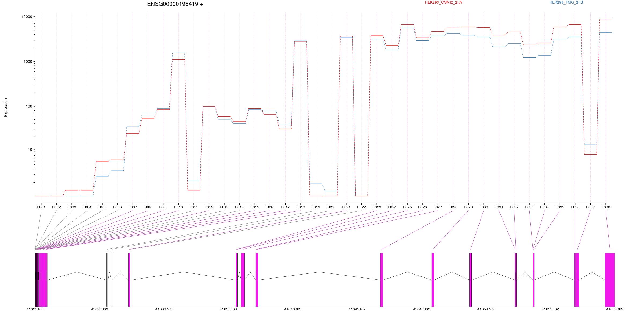The width and height of the screenshot is (644, 322).
Task: Click exon label E031
Action: click(499, 207)
